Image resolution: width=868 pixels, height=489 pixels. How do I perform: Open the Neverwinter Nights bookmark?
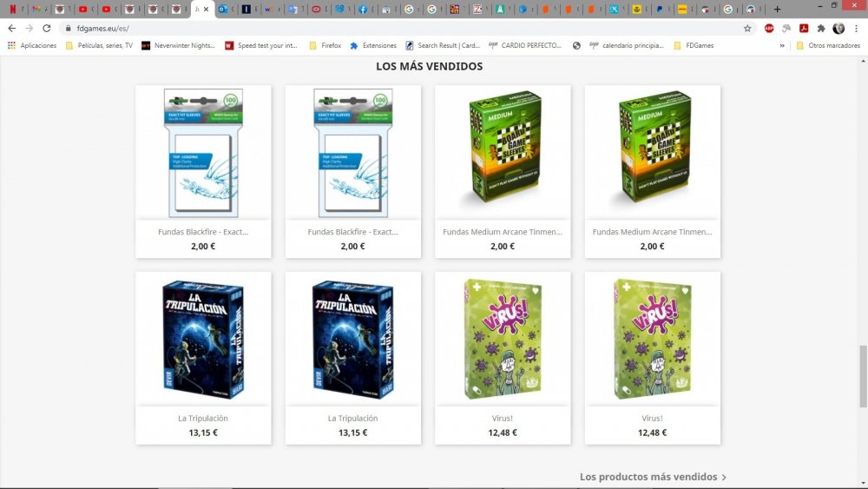pos(178,45)
